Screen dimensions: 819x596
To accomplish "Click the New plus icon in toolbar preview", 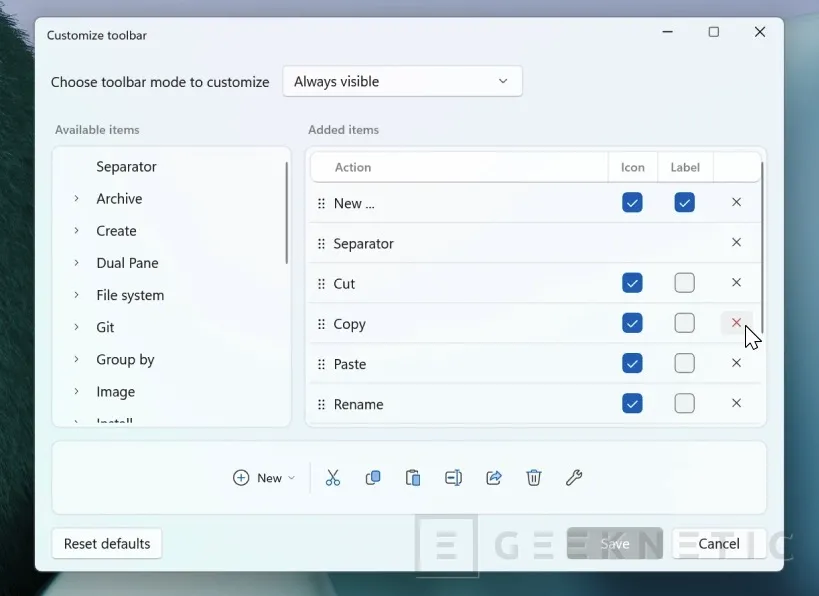I will [240, 477].
